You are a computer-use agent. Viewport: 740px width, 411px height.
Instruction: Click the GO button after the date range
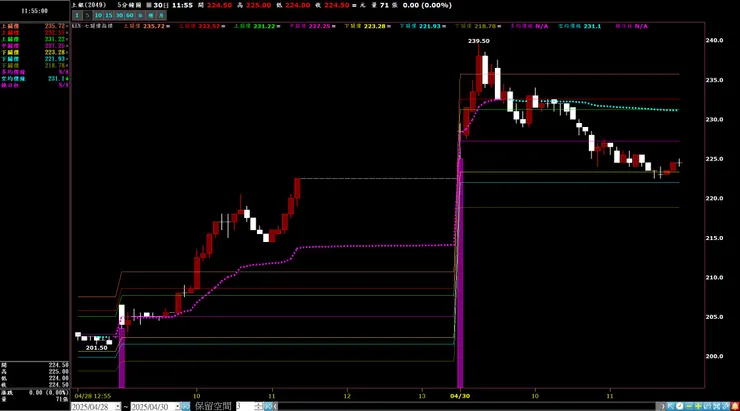tap(185, 407)
